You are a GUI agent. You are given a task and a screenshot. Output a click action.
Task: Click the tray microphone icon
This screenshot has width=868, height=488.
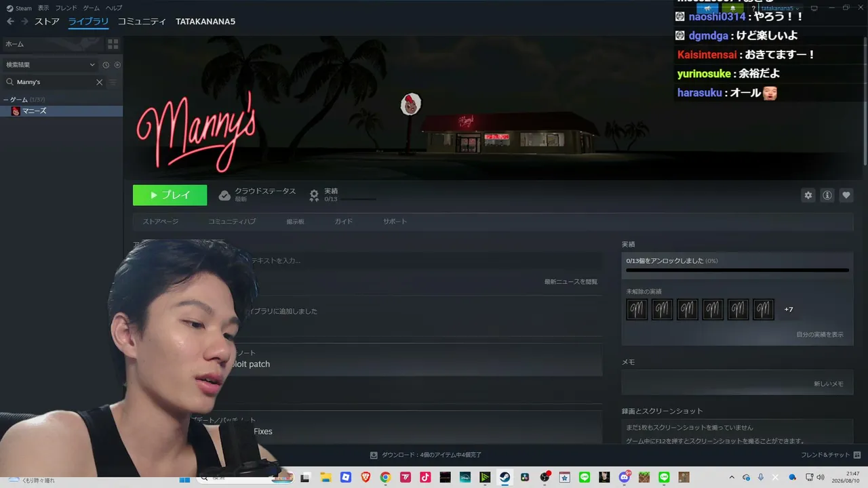coord(761,477)
